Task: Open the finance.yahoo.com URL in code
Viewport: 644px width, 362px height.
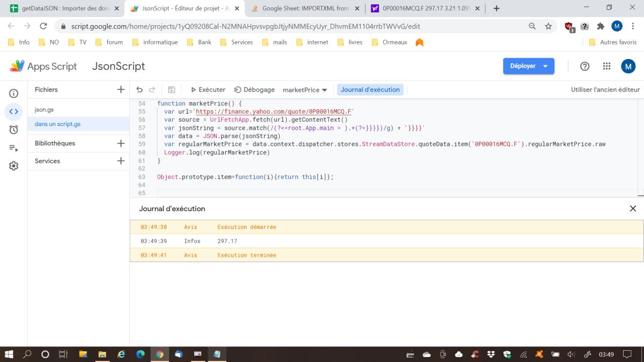Action: (x=274, y=112)
